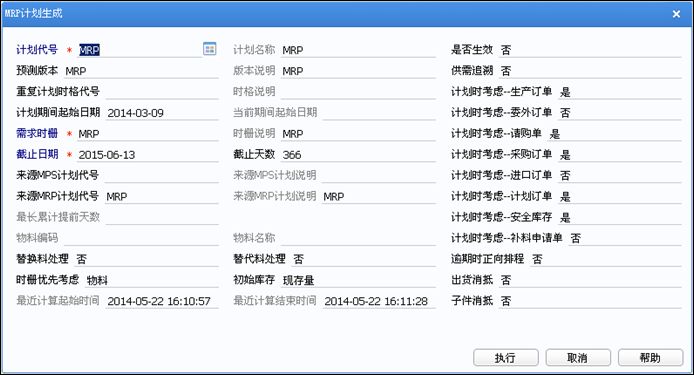Change 计划时考虑--生产订单 value
The height and width of the screenshot is (375, 694).
coord(620,92)
